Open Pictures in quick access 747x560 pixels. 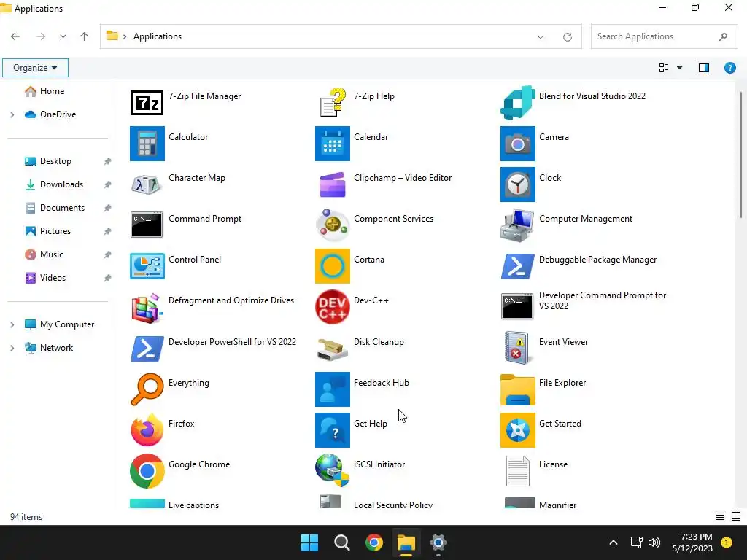point(55,231)
